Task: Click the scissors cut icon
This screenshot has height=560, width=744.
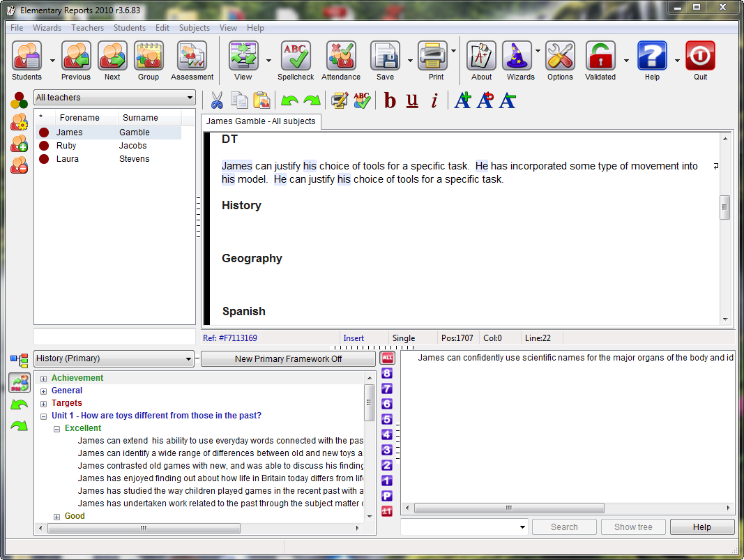Action: point(217,100)
